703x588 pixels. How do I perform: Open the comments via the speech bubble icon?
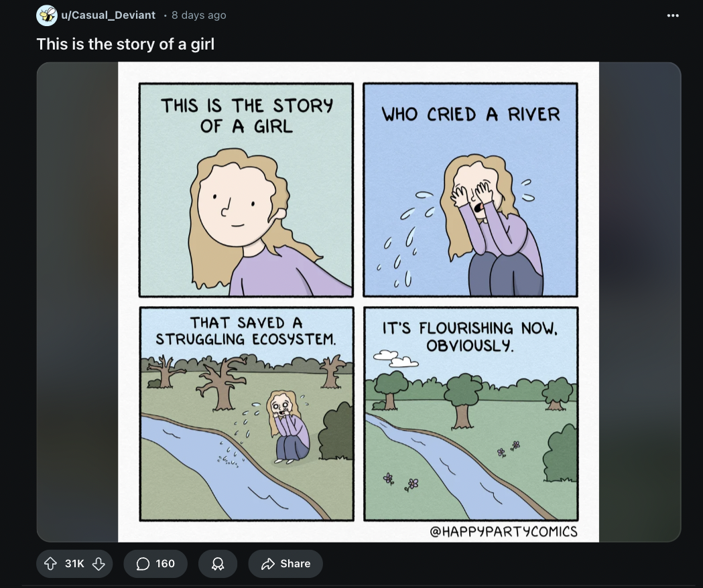pos(143,563)
